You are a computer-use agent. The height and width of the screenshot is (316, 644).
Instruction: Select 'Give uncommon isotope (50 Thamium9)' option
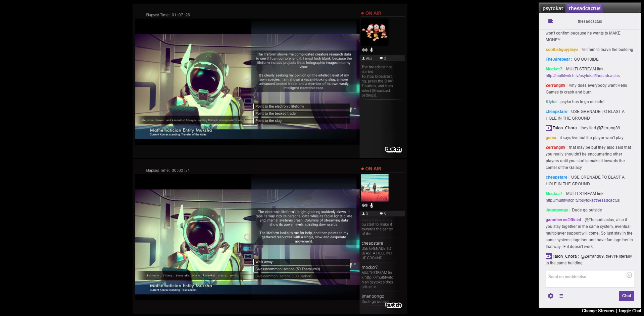[x=302, y=269]
